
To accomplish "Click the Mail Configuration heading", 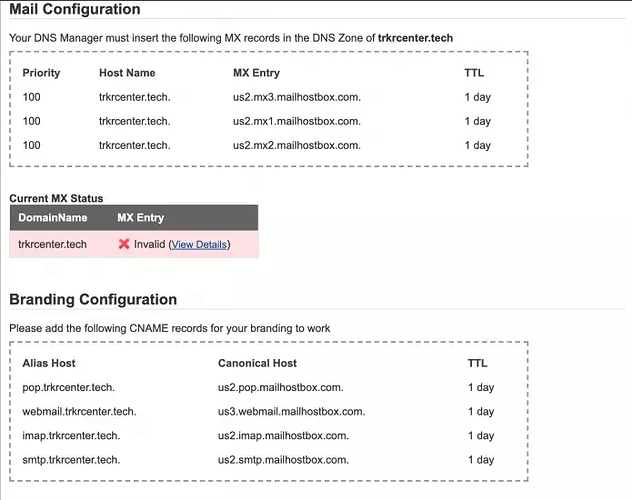I will pyautogui.click(x=75, y=10).
